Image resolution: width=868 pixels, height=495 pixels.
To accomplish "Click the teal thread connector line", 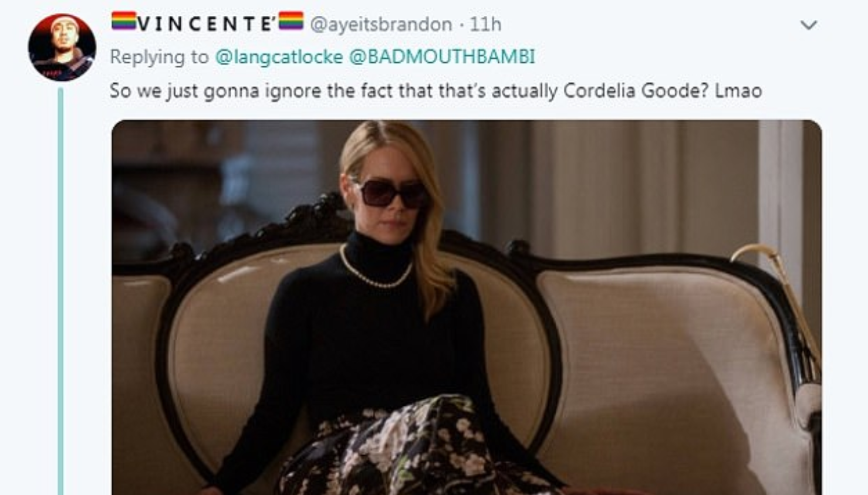I will (60, 291).
